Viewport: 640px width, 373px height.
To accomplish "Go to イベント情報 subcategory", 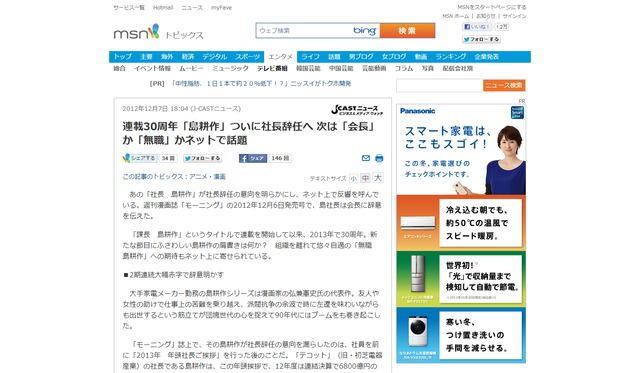I will click(153, 69).
